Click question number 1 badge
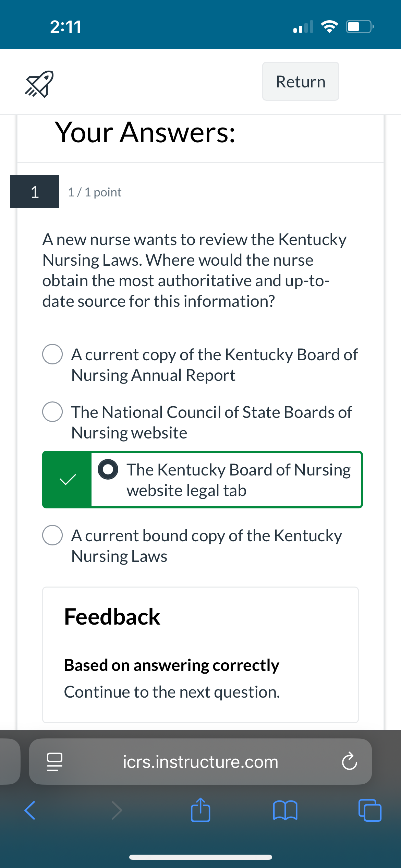The height and width of the screenshot is (868, 401). (x=35, y=192)
